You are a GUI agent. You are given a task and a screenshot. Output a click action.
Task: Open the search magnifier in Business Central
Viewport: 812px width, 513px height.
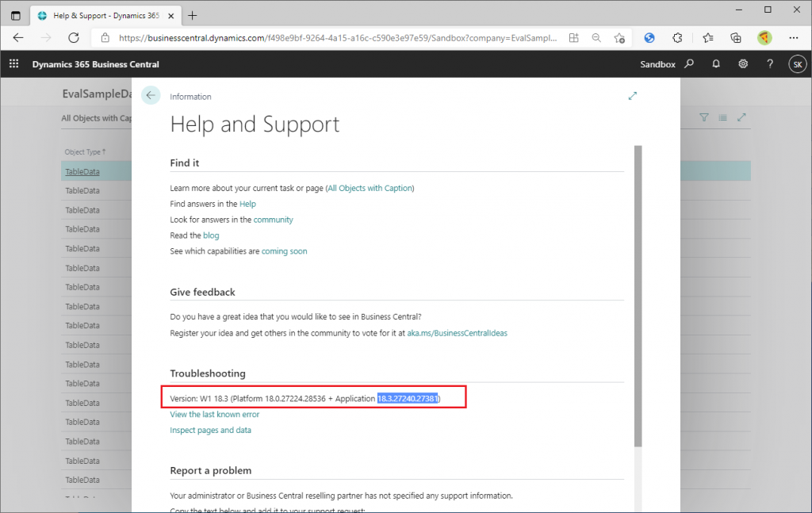pos(689,64)
